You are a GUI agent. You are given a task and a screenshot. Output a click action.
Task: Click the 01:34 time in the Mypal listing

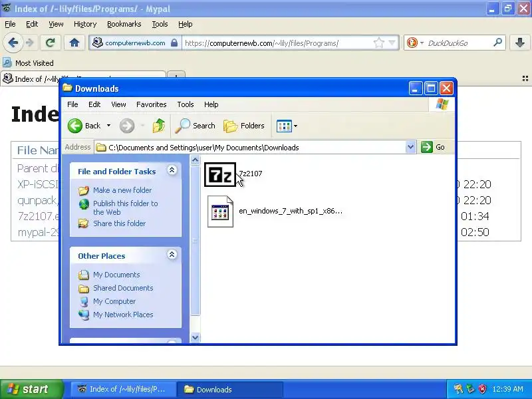point(475,216)
